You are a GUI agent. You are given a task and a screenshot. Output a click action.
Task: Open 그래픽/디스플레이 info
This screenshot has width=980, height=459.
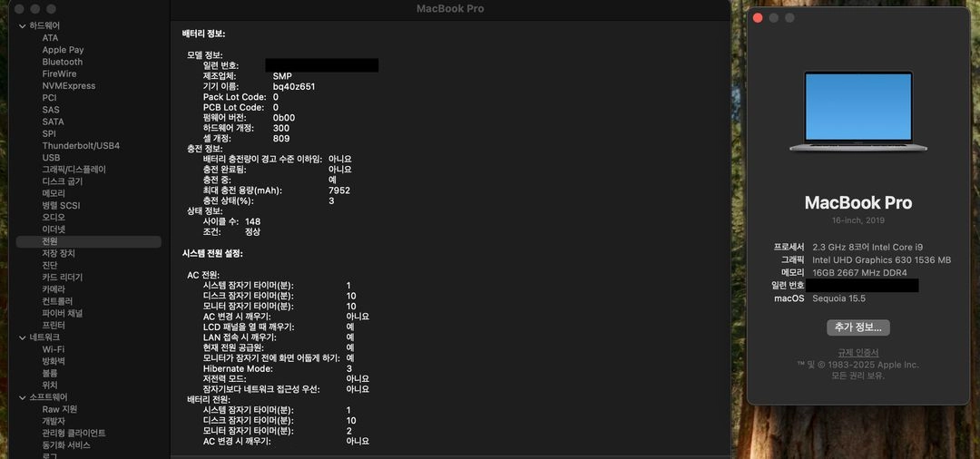pos(73,170)
